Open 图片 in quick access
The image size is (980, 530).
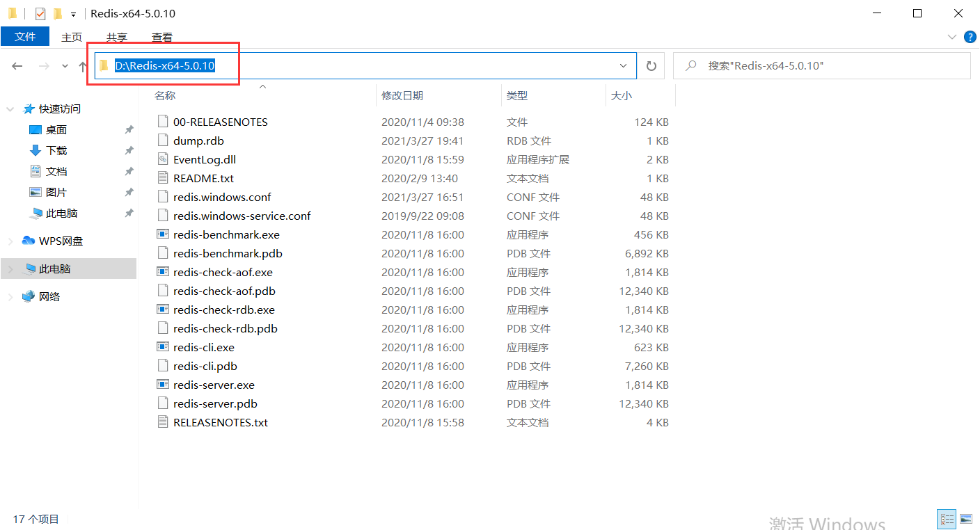click(56, 192)
